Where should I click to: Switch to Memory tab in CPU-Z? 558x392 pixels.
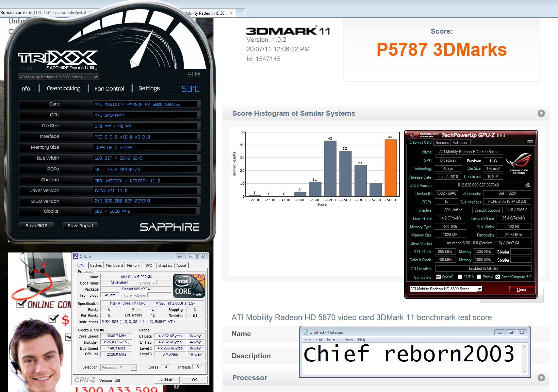point(133,265)
